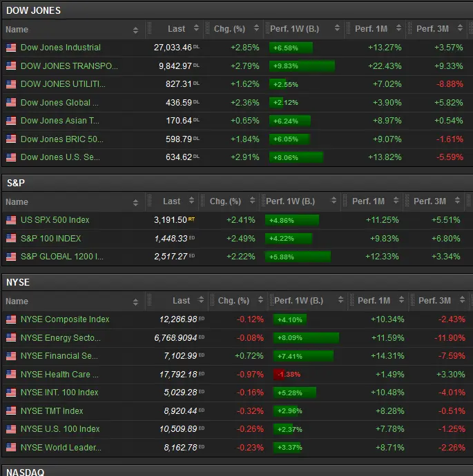The height and width of the screenshot is (476, 473).
Task: Open DOW JONES TRANSPO... index
Action: 69,66
